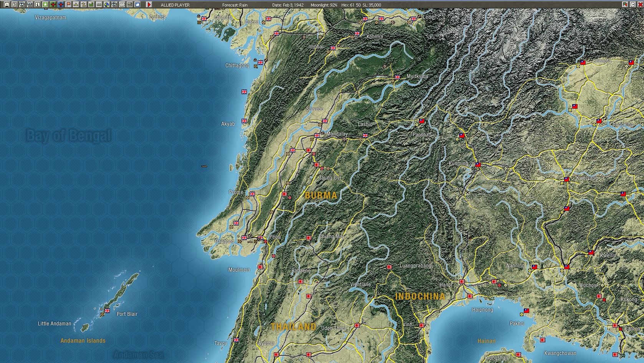This screenshot has height=363, width=644.
Task: Select the British flag near Imphal
Action: (x=333, y=48)
